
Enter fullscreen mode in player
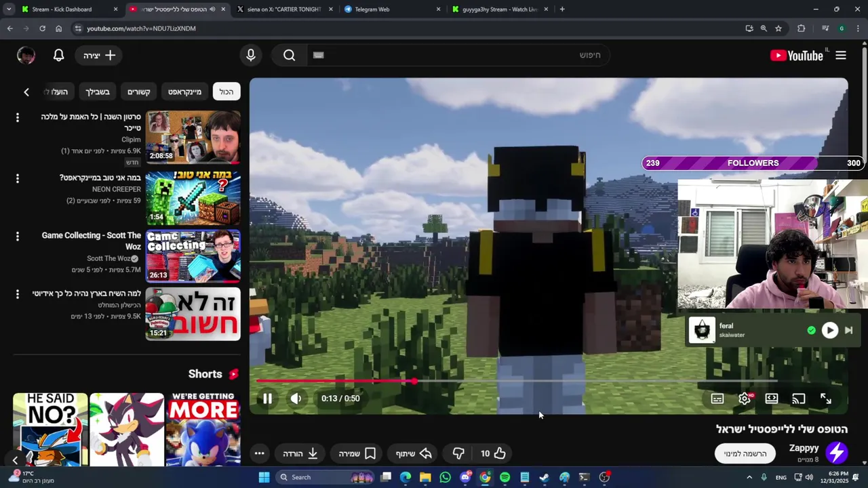pos(826,399)
